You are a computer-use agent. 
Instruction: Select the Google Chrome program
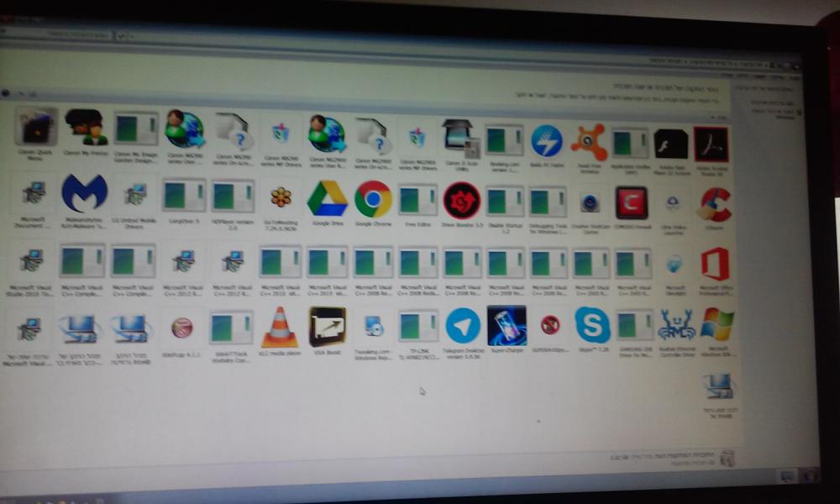pyautogui.click(x=373, y=199)
